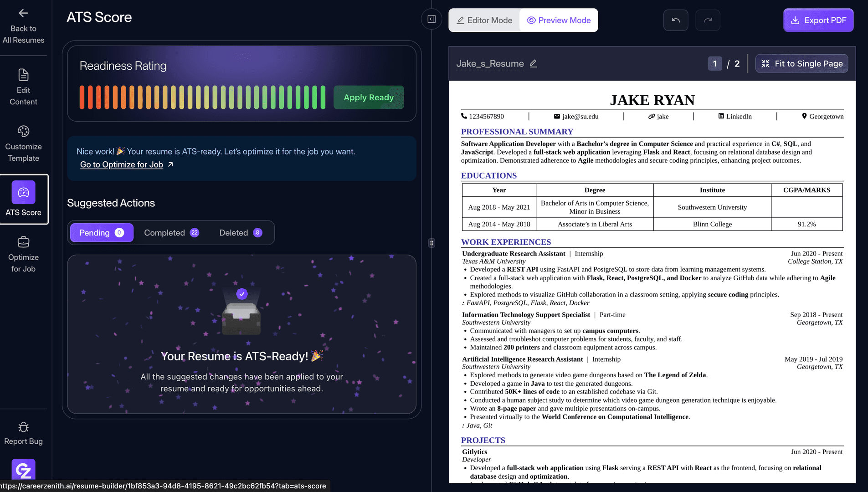Click the 91.2% CGPA cell
Image resolution: width=868 pixels, height=492 pixels.
point(806,224)
